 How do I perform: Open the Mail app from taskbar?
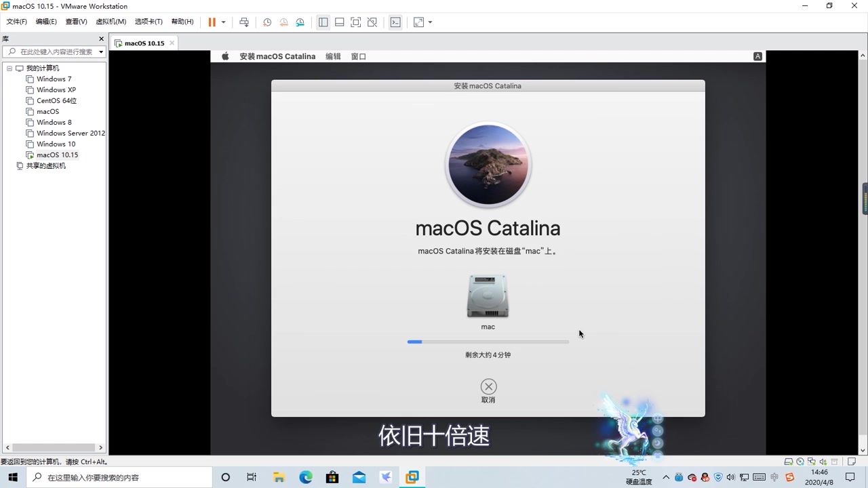359,477
